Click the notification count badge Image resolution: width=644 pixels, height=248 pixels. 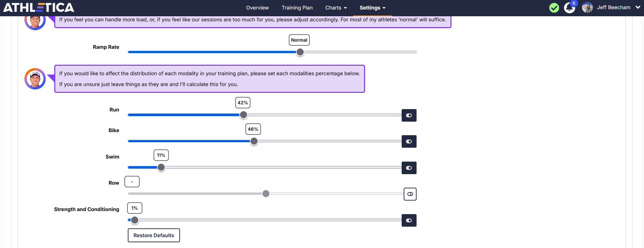point(574,3)
